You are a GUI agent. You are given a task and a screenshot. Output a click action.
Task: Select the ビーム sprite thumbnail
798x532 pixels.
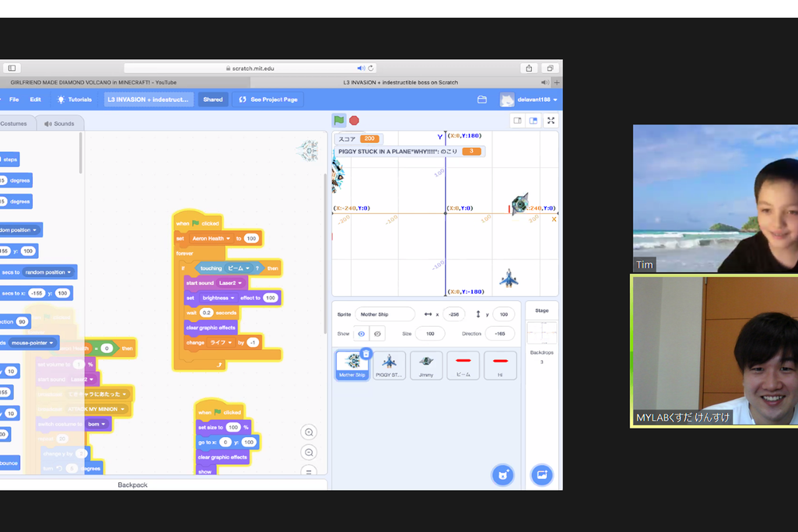point(463,365)
